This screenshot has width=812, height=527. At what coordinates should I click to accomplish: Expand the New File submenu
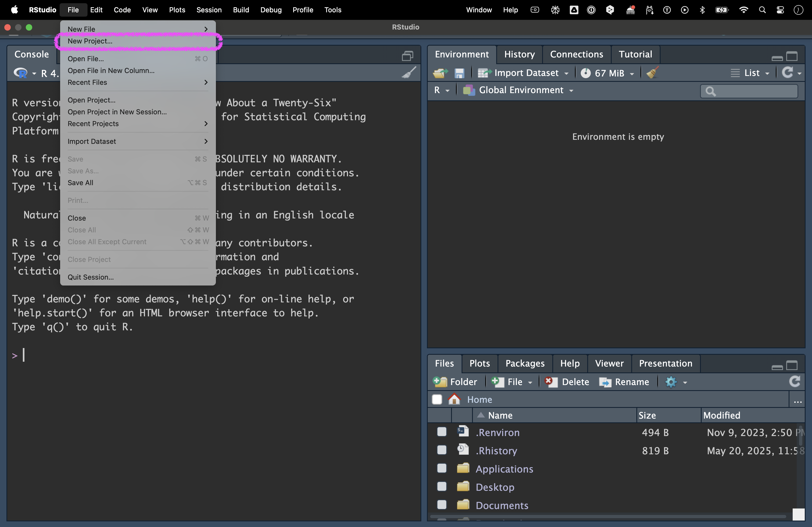tap(138, 29)
